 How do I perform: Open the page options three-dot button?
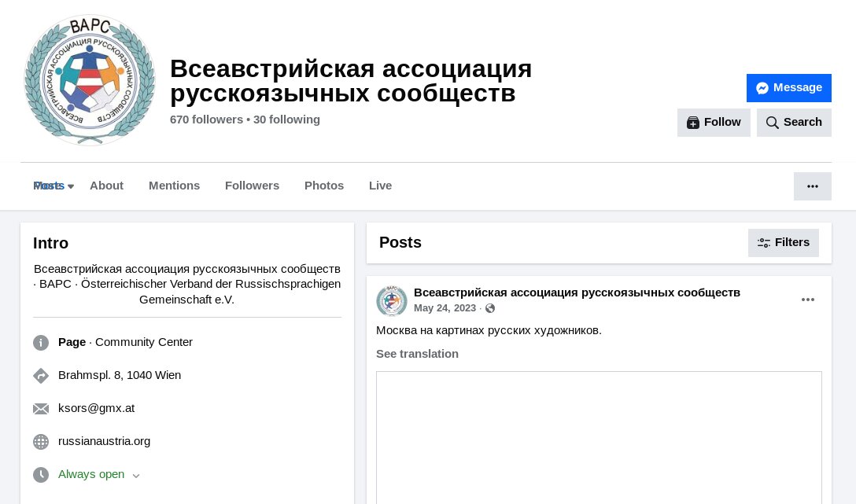(x=812, y=186)
